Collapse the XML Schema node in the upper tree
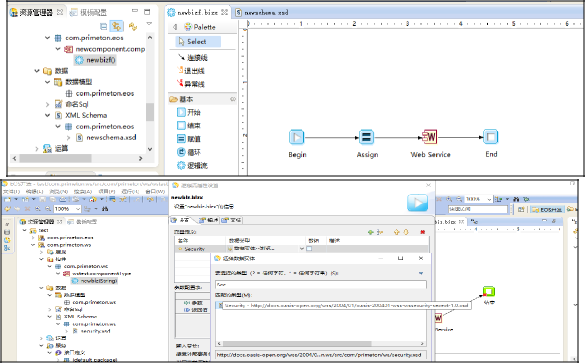This screenshot has width=585, height=363. (x=47, y=115)
